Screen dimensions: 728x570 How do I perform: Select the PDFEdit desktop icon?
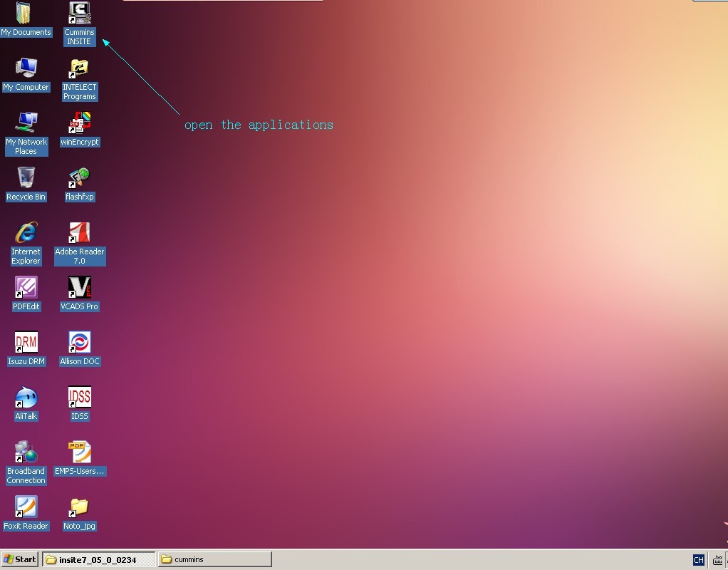[x=26, y=288]
